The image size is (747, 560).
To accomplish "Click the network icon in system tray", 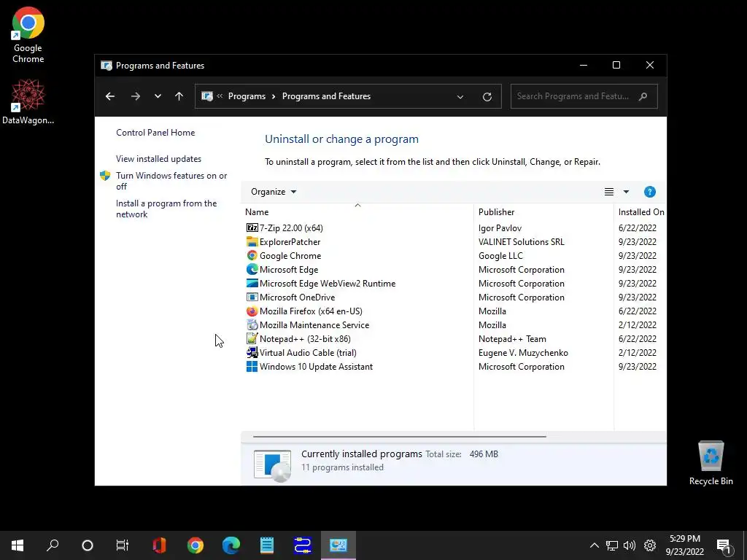I will point(612,545).
